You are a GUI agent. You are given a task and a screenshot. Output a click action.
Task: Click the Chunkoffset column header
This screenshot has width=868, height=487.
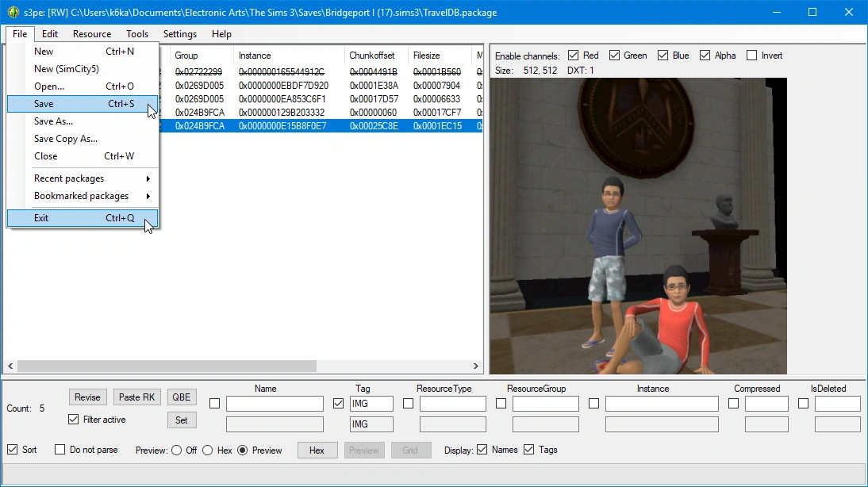coord(376,56)
